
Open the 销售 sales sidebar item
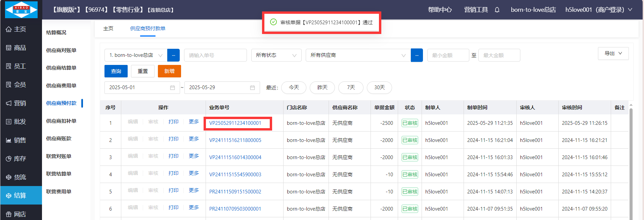click(20, 140)
